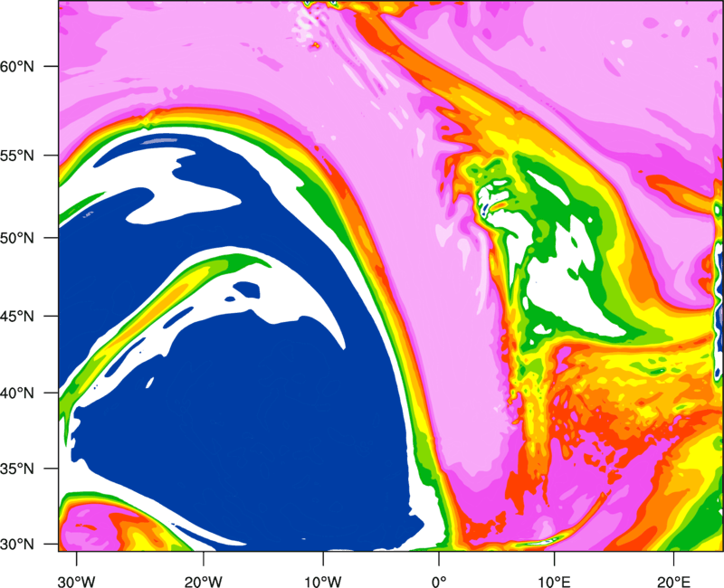The image size is (724, 588).
Task: Click the 60°N latitude label
Action: click(x=17, y=66)
